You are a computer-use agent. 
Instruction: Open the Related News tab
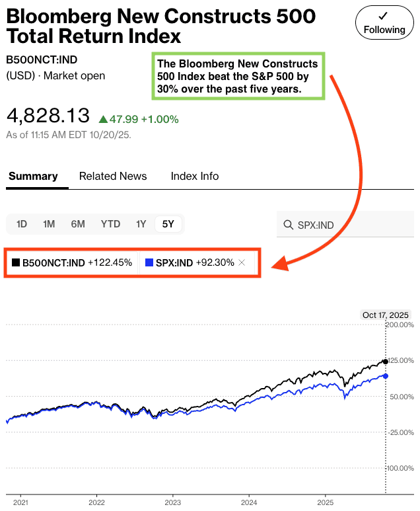coord(113,176)
